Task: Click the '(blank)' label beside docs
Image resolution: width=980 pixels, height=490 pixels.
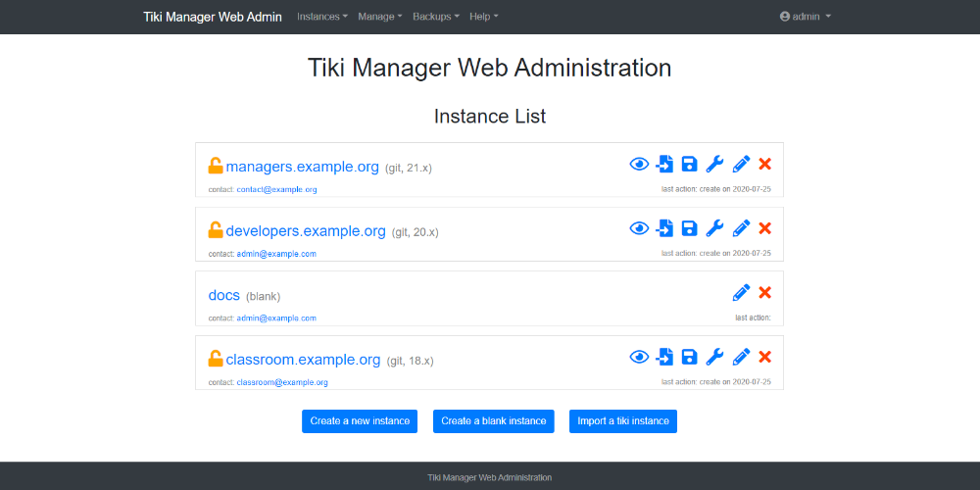Action: coord(263,296)
